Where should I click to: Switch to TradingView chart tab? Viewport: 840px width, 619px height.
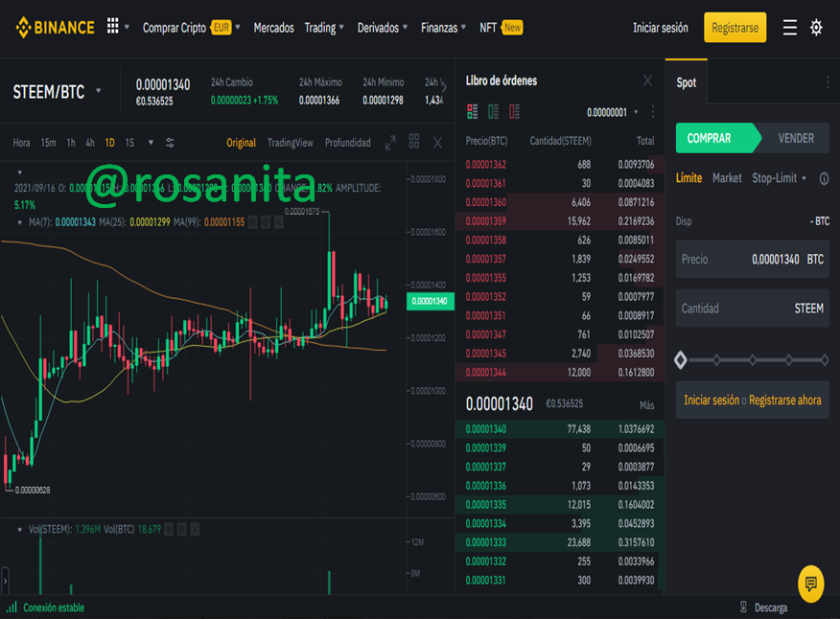pyautogui.click(x=291, y=143)
